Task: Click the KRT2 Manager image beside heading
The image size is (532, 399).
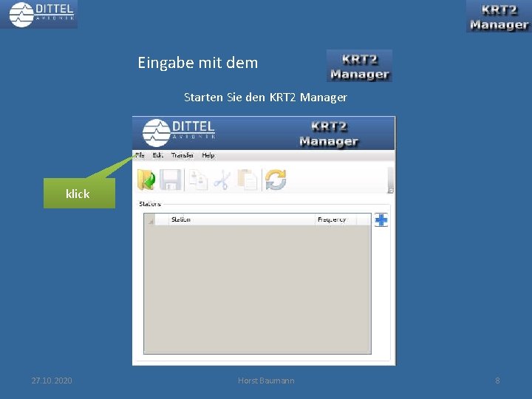Action: [359, 66]
